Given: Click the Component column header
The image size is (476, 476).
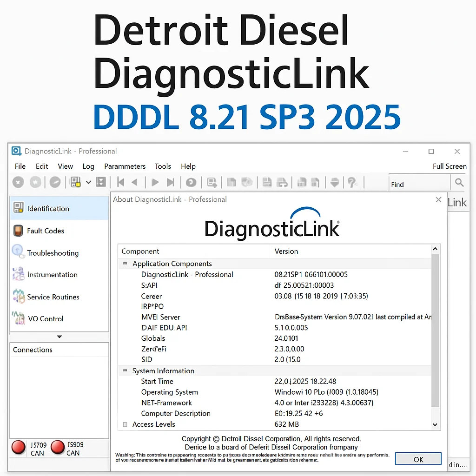Looking at the screenshot, I should pos(194,251).
